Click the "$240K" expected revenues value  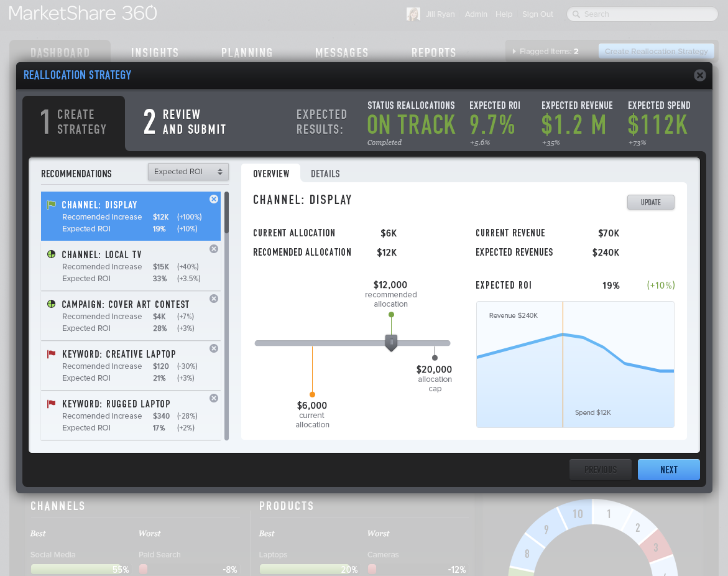(606, 252)
